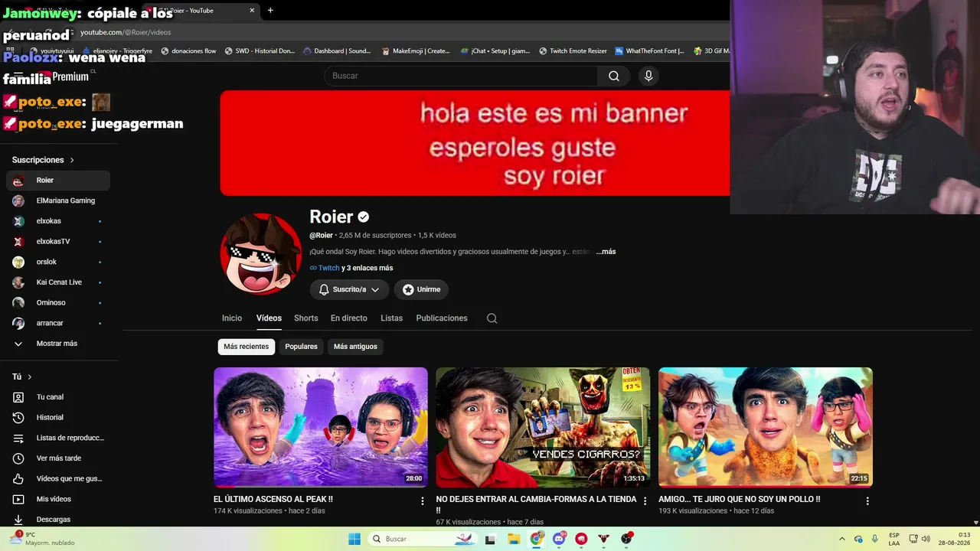The image size is (980, 551).
Task: Open the donaciones flow bookmark
Action: [x=188, y=51]
